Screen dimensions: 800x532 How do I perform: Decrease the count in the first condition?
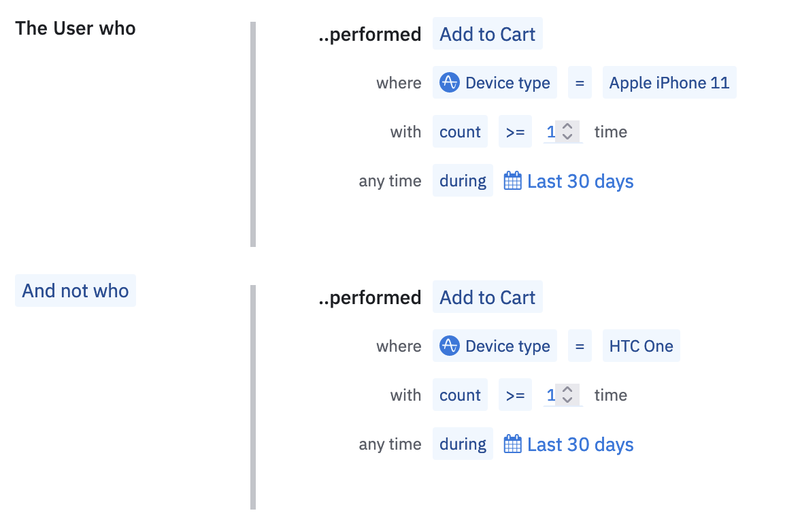[x=568, y=137]
